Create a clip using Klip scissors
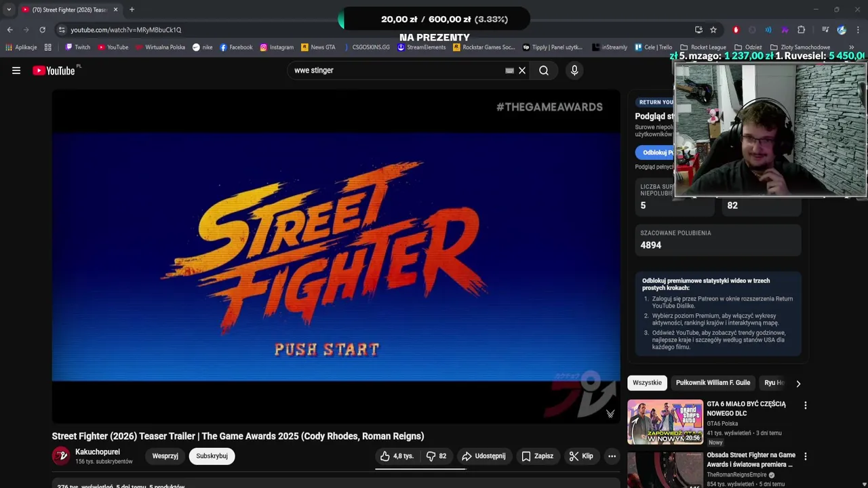The height and width of the screenshot is (488, 868). 581,456
